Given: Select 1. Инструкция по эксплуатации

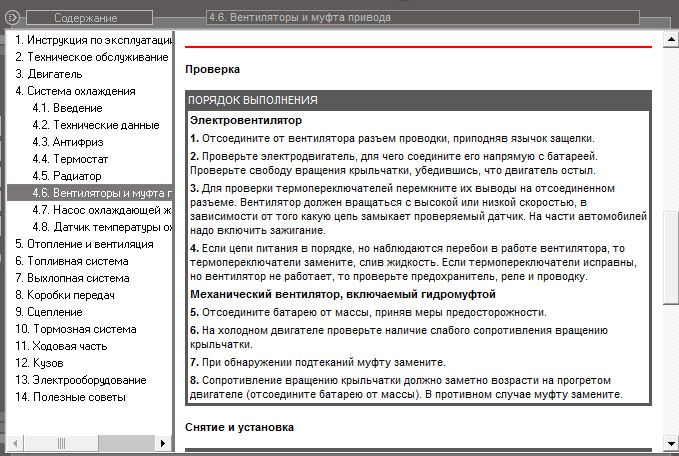Looking at the screenshot, I should pyautogui.click(x=94, y=40).
